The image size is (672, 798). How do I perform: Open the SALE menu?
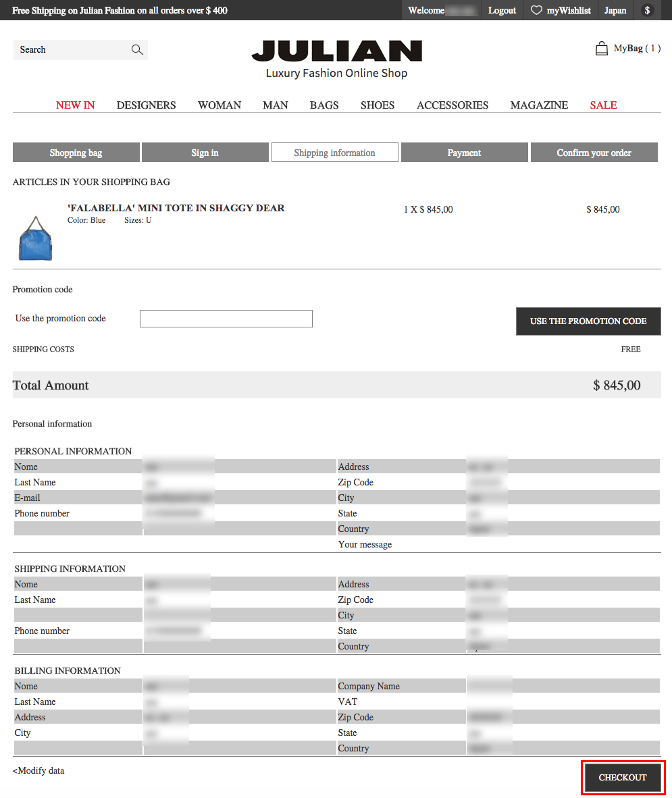[x=603, y=105]
